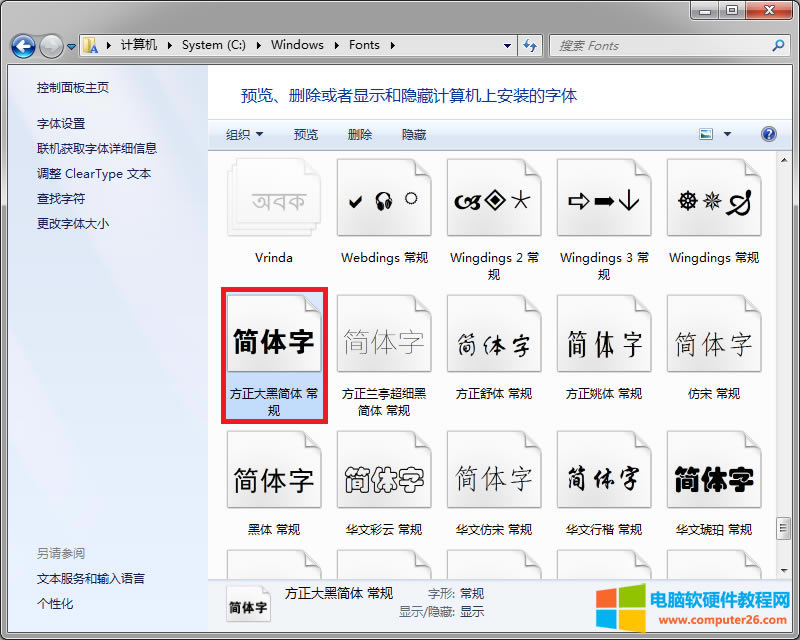Click 删除 in the toolbar
The image size is (800, 640).
[x=360, y=135]
